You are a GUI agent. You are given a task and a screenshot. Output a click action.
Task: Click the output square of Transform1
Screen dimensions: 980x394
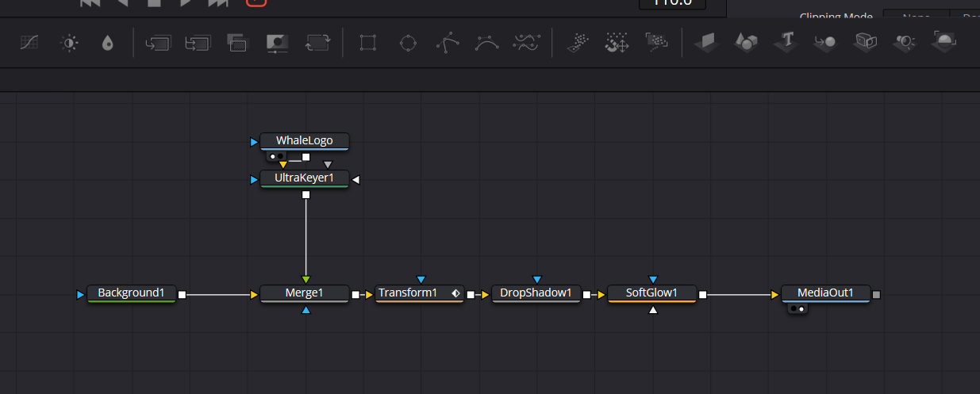click(471, 294)
